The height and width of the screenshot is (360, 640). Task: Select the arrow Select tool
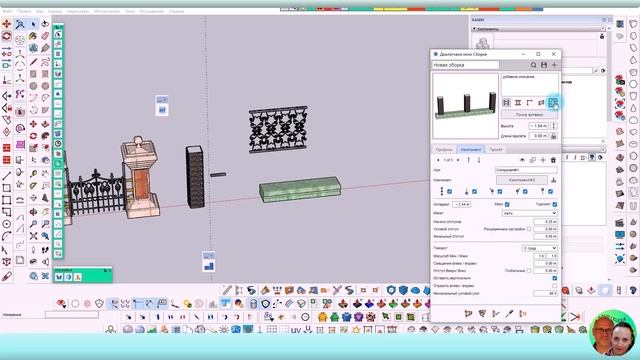tap(33, 24)
